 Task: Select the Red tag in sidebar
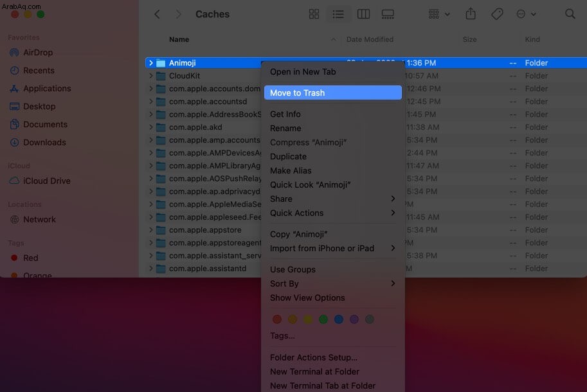coord(24,258)
